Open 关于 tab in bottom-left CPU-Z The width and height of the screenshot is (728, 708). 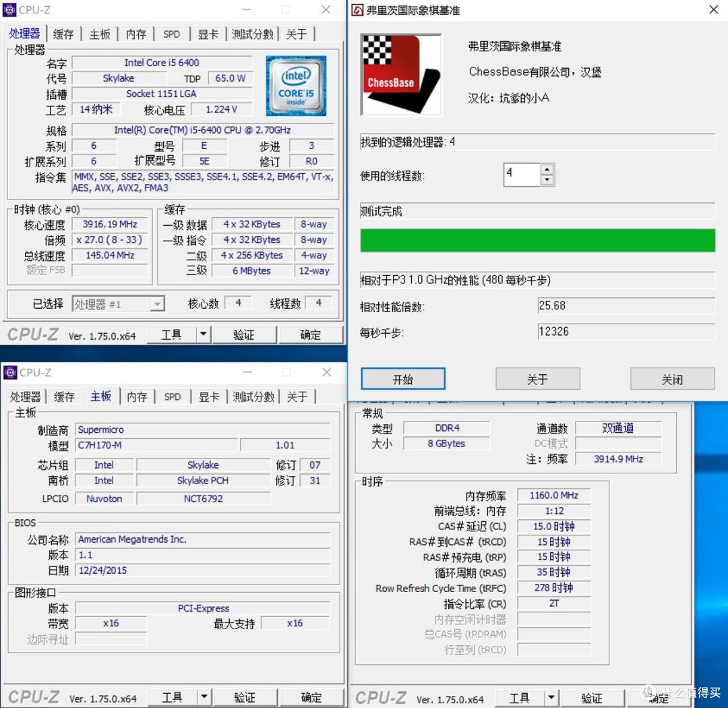[297, 396]
